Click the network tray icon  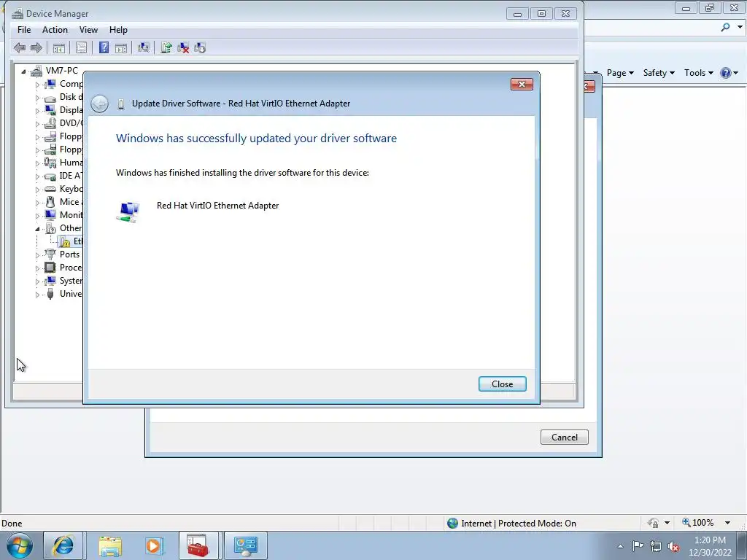(x=656, y=546)
